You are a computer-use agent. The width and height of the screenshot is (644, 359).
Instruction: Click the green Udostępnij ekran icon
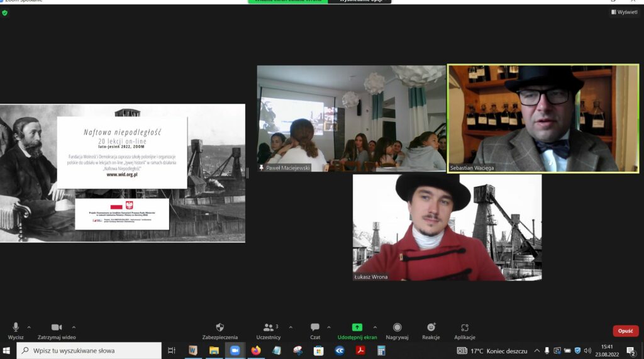(x=357, y=327)
